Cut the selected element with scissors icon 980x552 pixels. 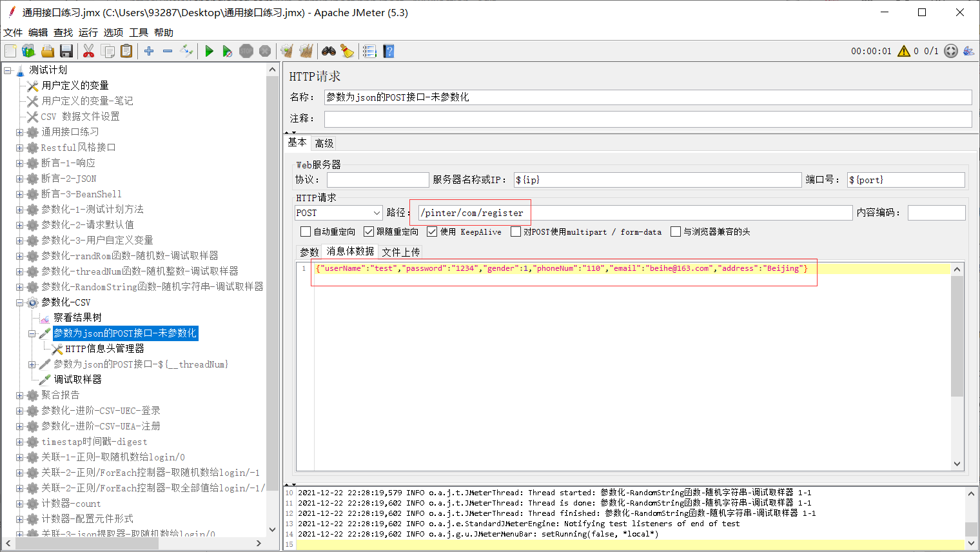[x=89, y=51]
